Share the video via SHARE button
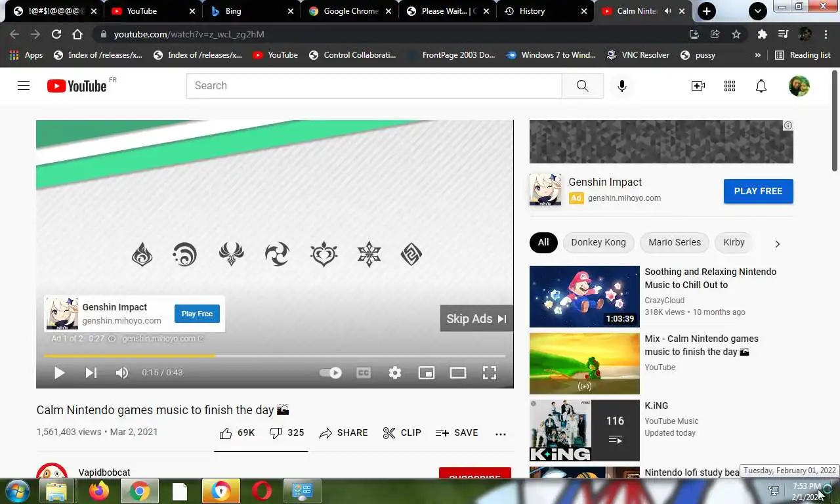The width and height of the screenshot is (840, 504). tap(343, 432)
